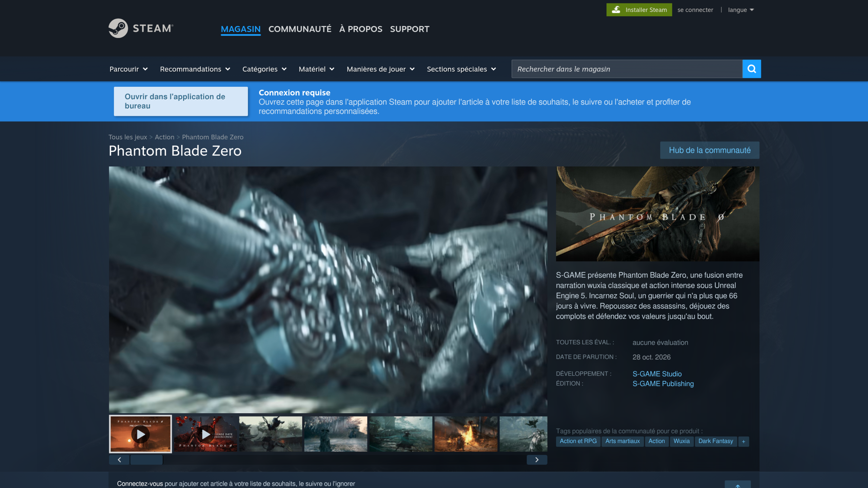Select the Action tag

pos(656,441)
